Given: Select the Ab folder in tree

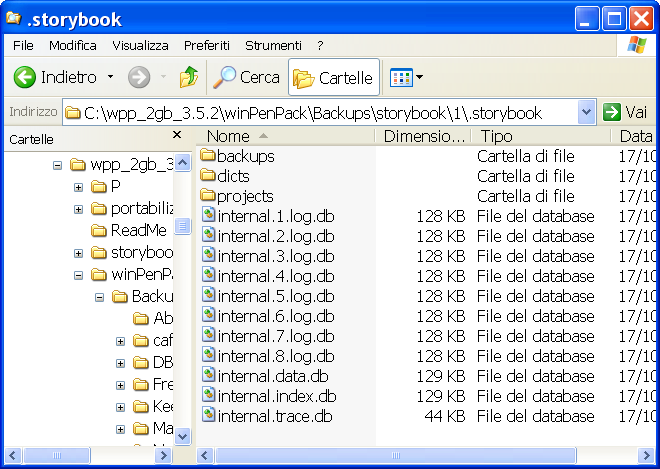Looking at the screenshot, I should (153, 318).
